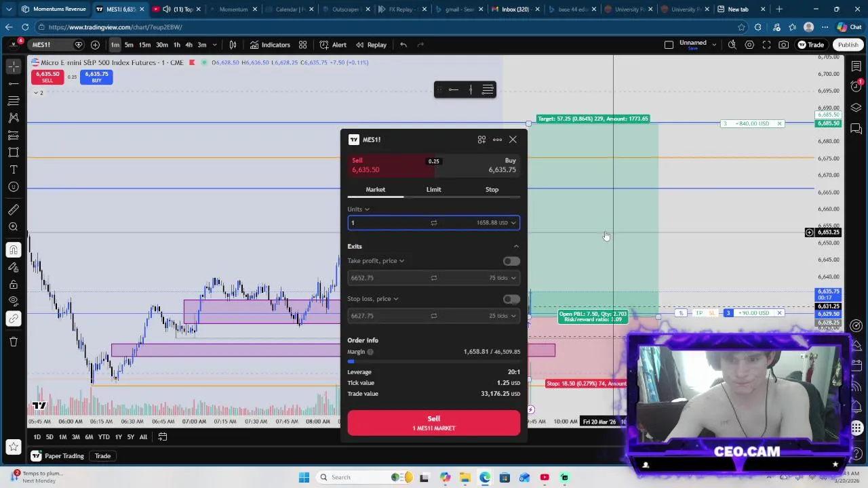Enable the Take profit toggle
Screen dimensions: 868x488
(511, 261)
